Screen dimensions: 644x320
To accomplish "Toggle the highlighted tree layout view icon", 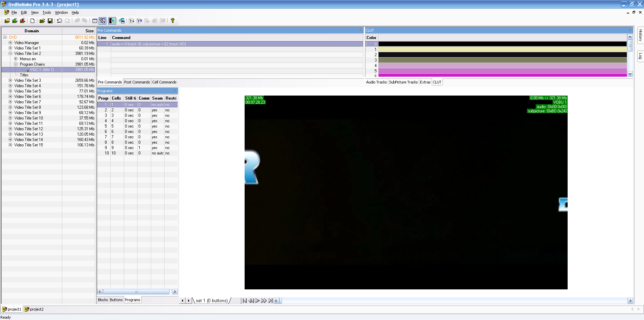I will click(x=103, y=21).
